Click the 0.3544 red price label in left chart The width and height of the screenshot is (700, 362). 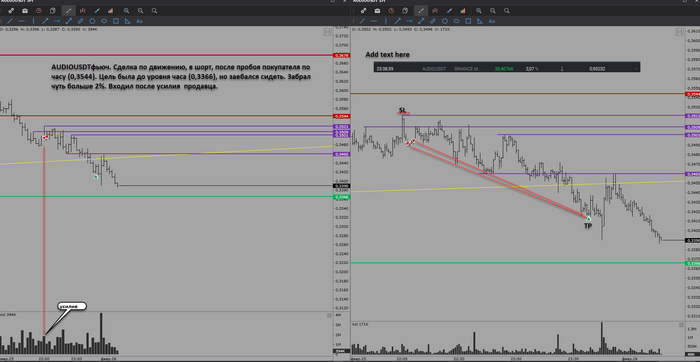[341, 116]
